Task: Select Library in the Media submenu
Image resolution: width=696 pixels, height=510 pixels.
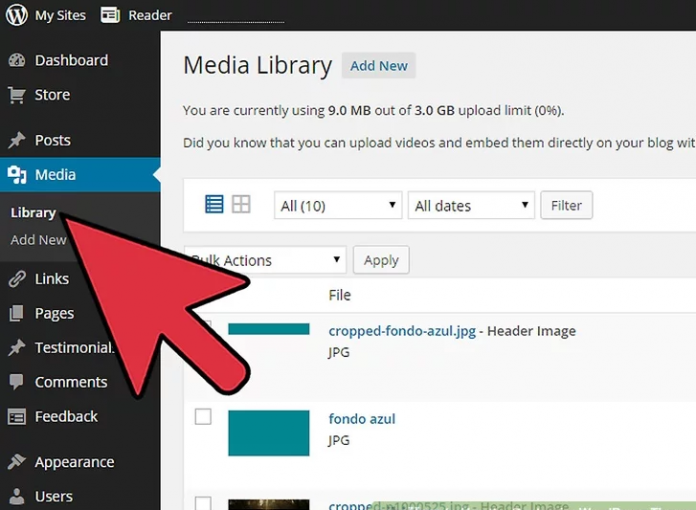Action: [x=33, y=213]
